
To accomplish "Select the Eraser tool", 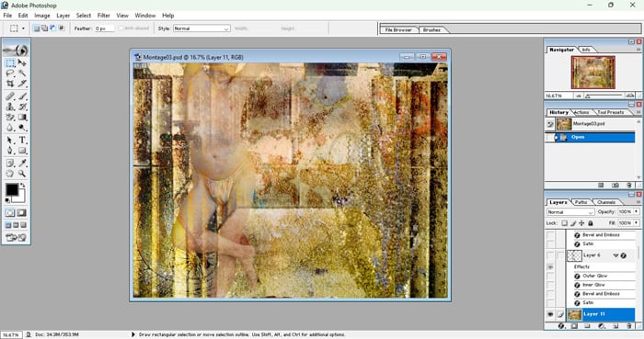I will click(x=10, y=118).
